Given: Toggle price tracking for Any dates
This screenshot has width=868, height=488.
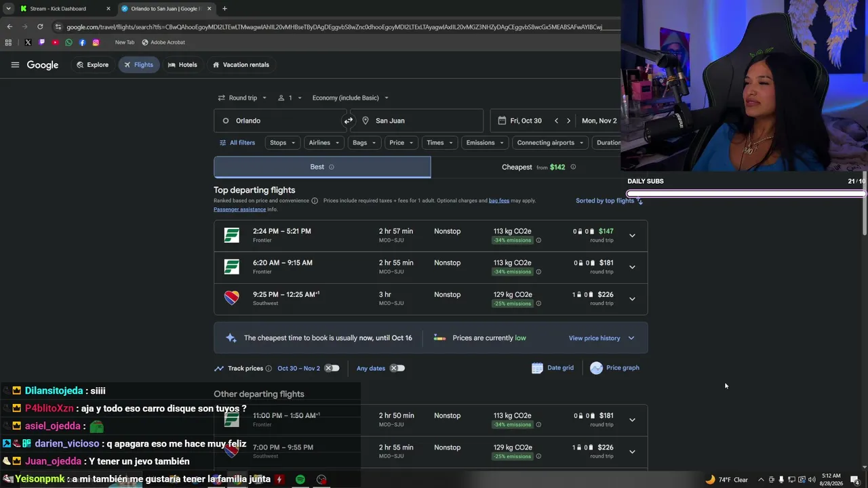Looking at the screenshot, I should [x=397, y=368].
